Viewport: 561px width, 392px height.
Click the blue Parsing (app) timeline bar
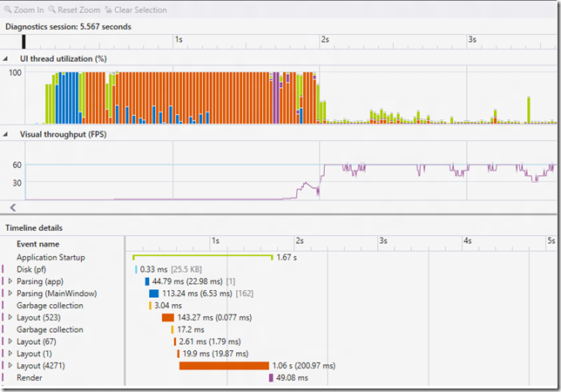[x=147, y=281]
